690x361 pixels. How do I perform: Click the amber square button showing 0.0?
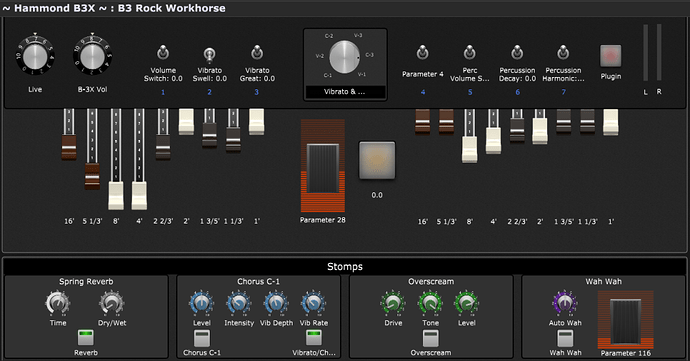[377, 160]
